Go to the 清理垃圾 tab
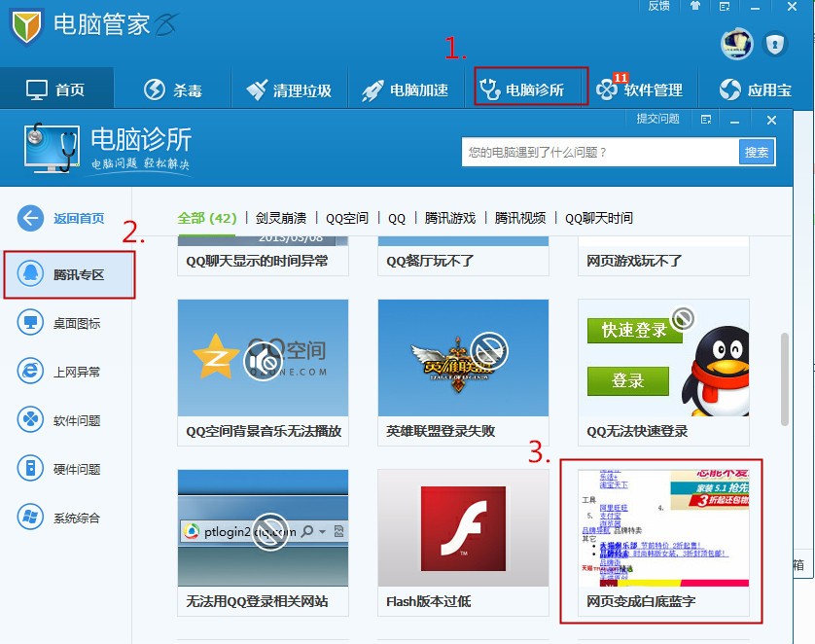Viewport: 815px width, 644px height. pyautogui.click(x=289, y=89)
